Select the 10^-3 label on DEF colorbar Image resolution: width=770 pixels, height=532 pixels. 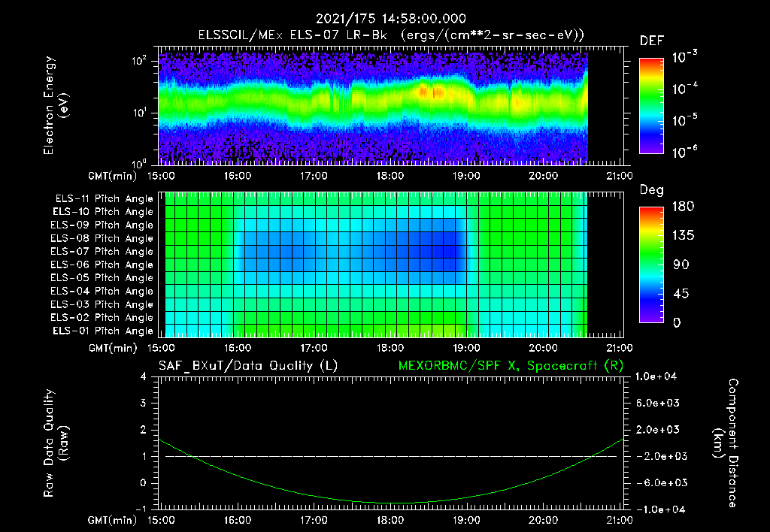coord(684,57)
